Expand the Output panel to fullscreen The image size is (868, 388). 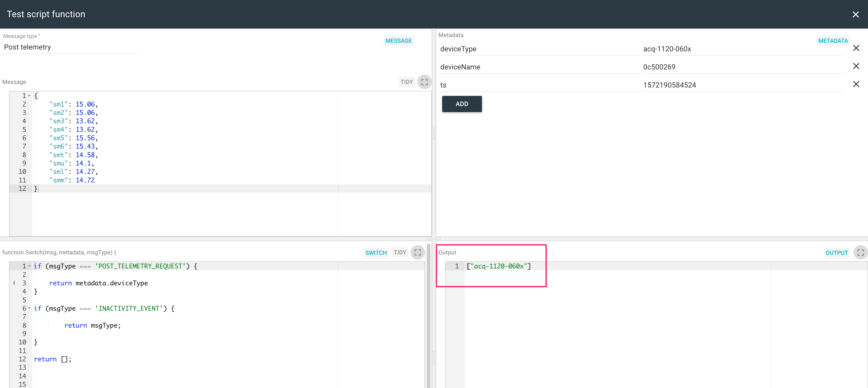click(860, 253)
